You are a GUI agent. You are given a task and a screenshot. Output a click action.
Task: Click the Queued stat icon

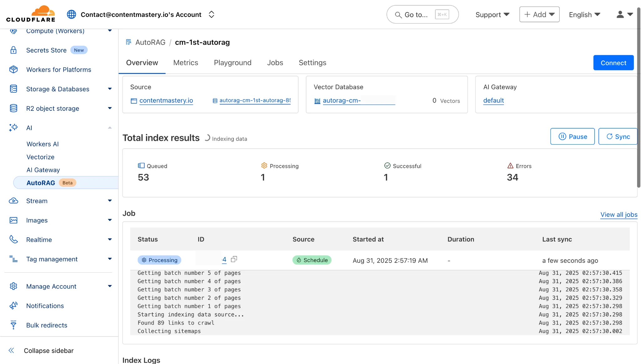(141, 166)
